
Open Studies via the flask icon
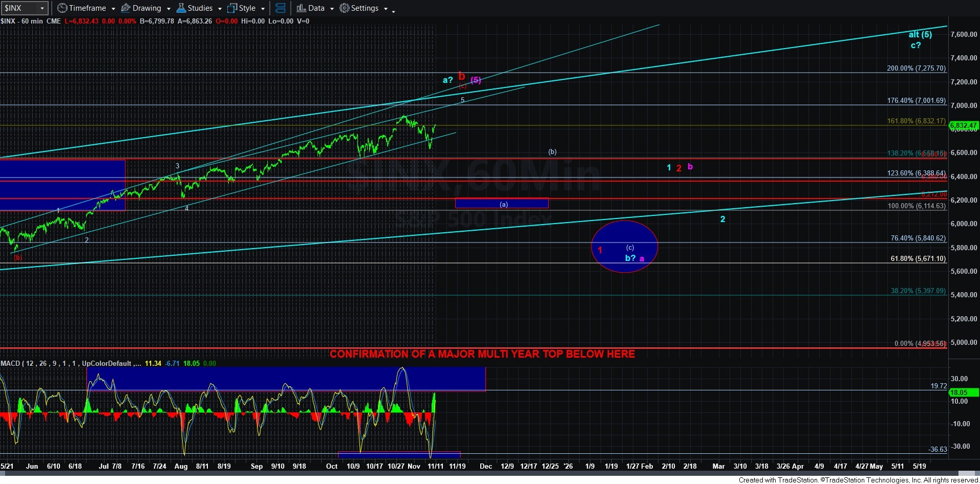pos(181,8)
